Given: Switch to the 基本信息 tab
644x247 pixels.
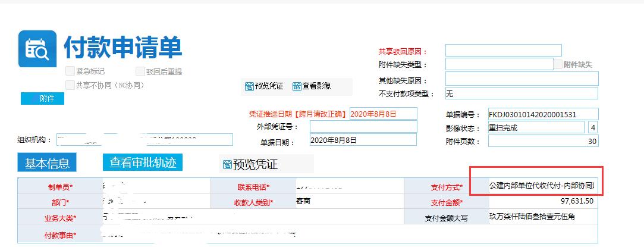Looking at the screenshot, I should (47, 163).
